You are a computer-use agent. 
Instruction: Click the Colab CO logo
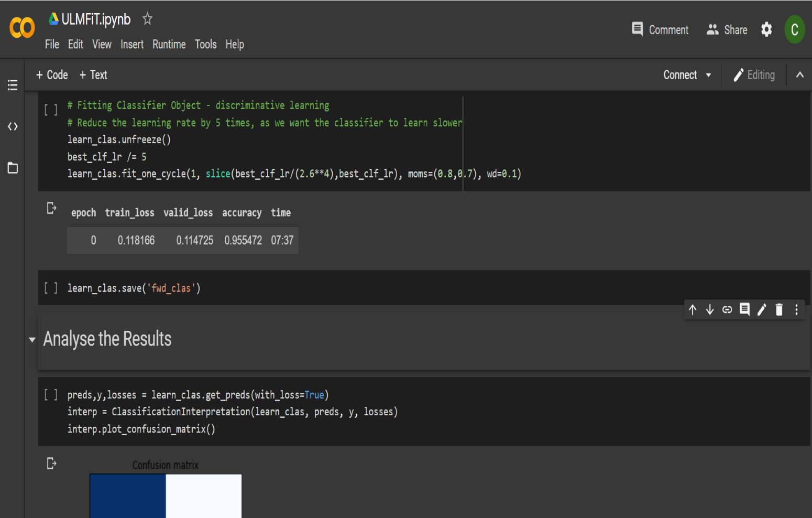click(22, 28)
